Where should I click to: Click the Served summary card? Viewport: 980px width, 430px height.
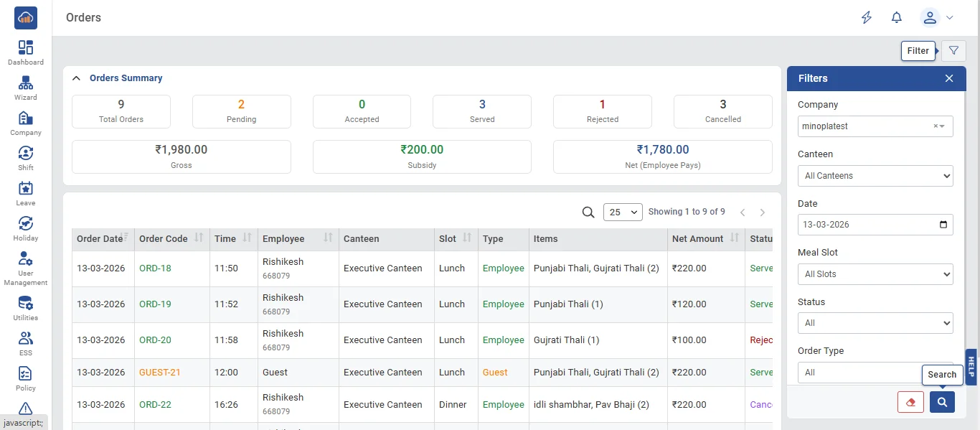point(482,111)
